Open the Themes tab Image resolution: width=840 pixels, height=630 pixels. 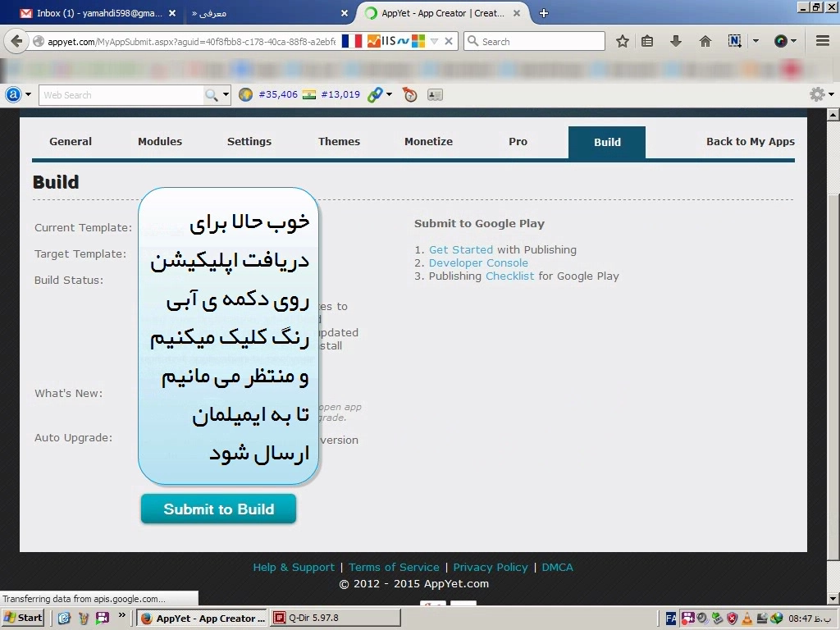(x=339, y=141)
